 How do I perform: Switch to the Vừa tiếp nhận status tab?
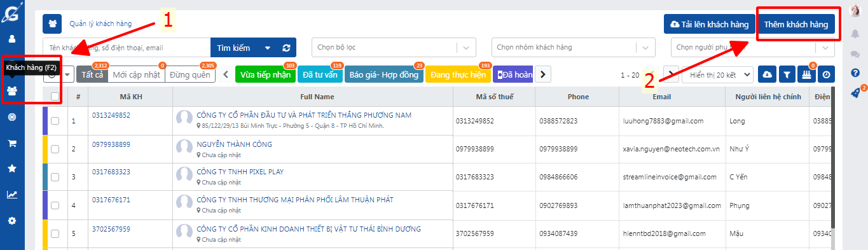point(265,74)
